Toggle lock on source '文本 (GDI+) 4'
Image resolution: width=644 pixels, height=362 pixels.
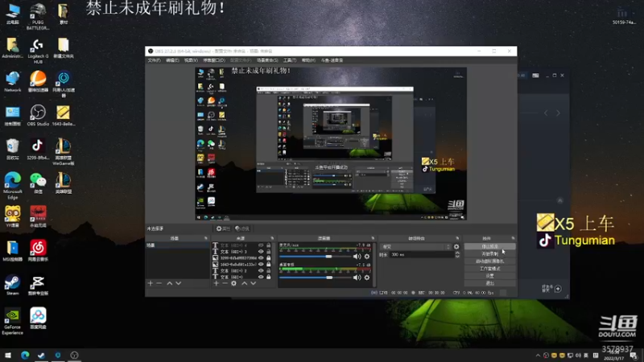pyautogui.click(x=269, y=245)
